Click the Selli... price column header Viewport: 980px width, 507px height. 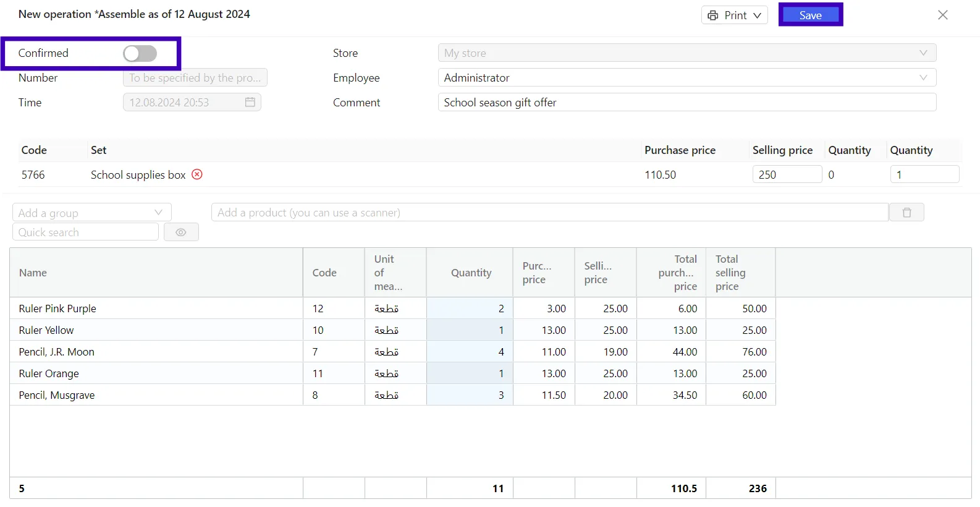606,273
